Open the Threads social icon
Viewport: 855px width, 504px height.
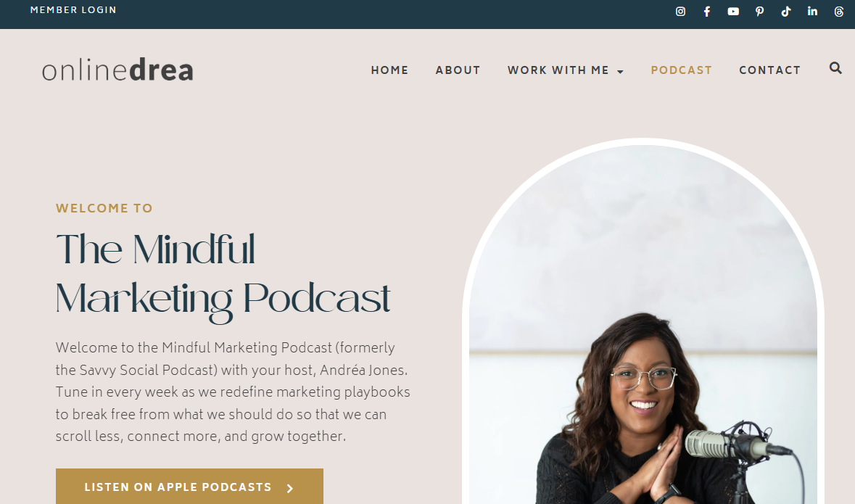click(x=838, y=12)
